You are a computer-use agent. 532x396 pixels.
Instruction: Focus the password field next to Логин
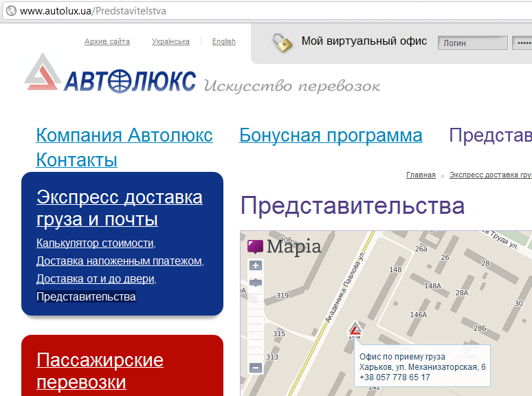(522, 43)
